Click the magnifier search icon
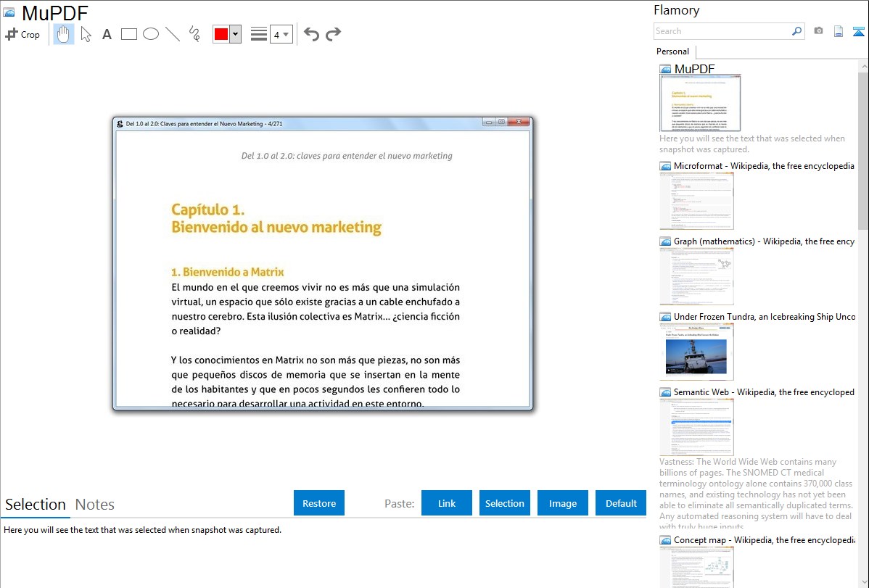 (x=797, y=31)
